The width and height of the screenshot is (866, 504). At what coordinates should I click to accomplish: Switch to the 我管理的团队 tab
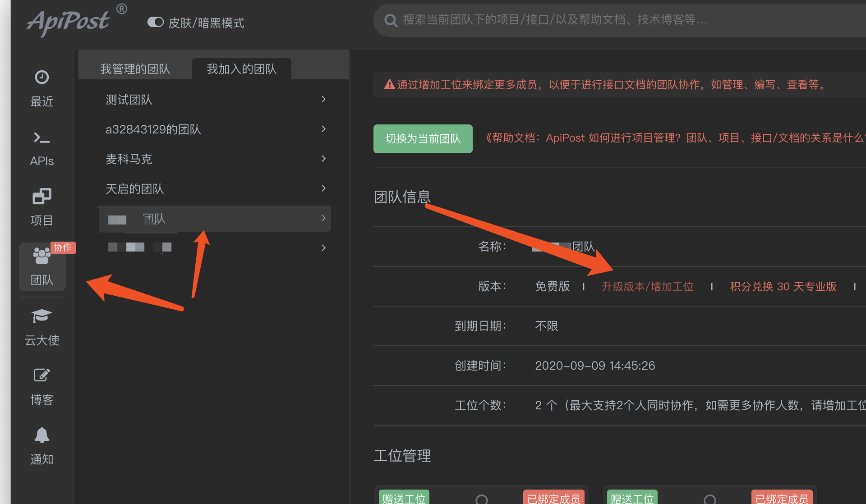pyautogui.click(x=135, y=69)
